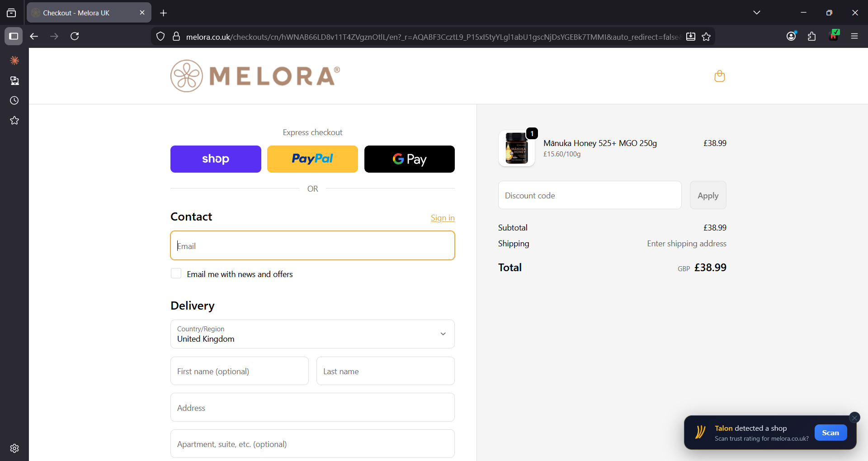The height and width of the screenshot is (461, 868).
Task: Open the Manuka Honey product thumbnail
Action: 517,148
